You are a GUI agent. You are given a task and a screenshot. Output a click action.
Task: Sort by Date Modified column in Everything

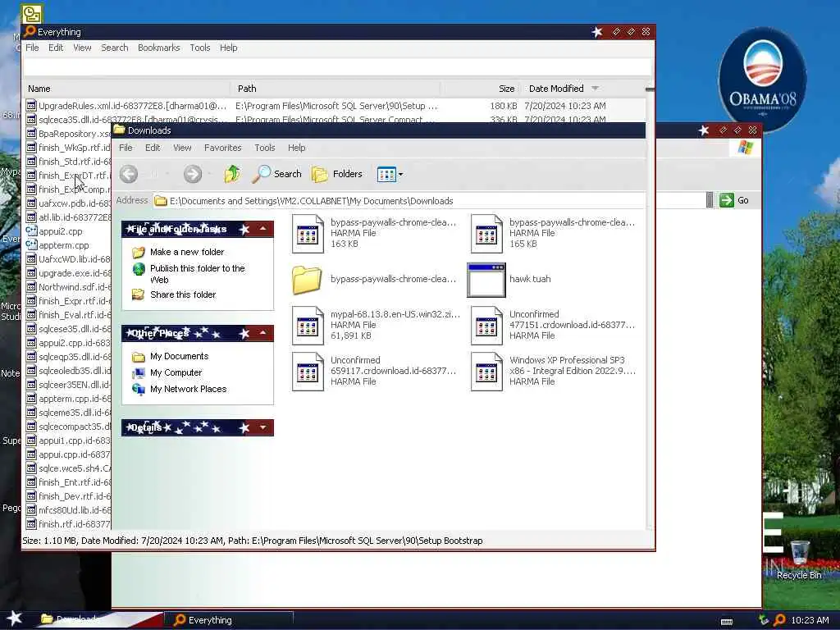tap(583, 89)
